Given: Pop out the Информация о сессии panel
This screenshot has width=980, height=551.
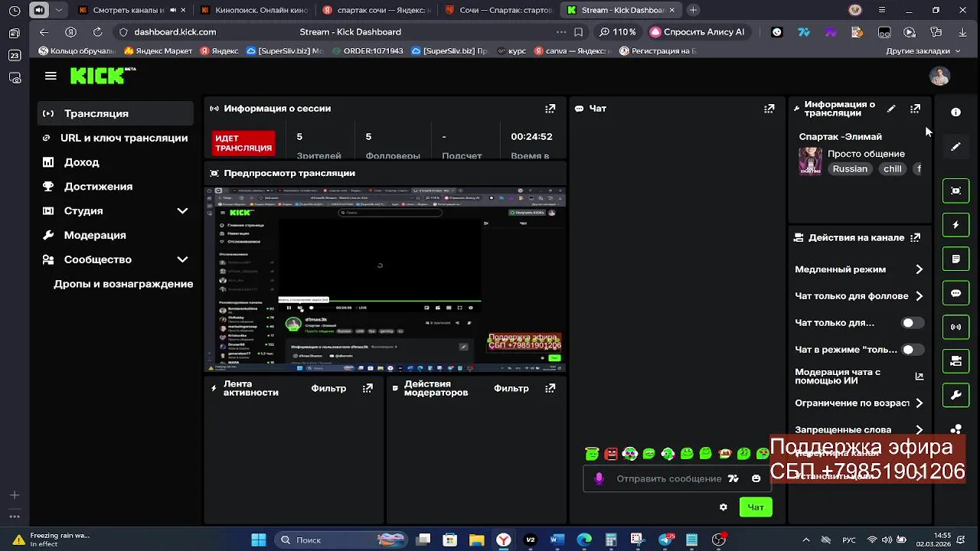Looking at the screenshot, I should [550, 109].
